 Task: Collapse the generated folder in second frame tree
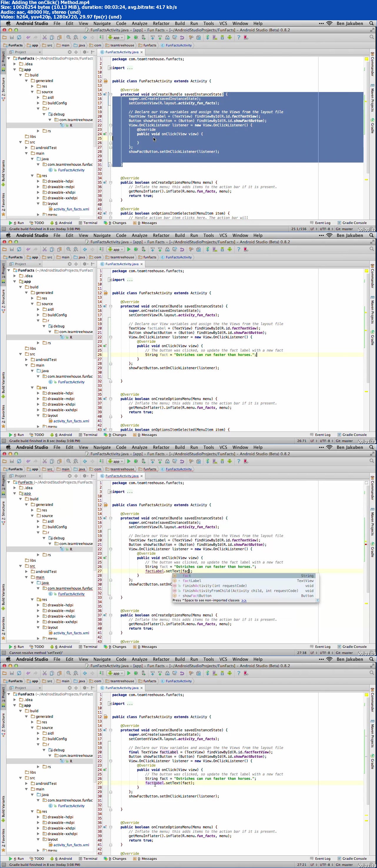[x=26, y=292]
